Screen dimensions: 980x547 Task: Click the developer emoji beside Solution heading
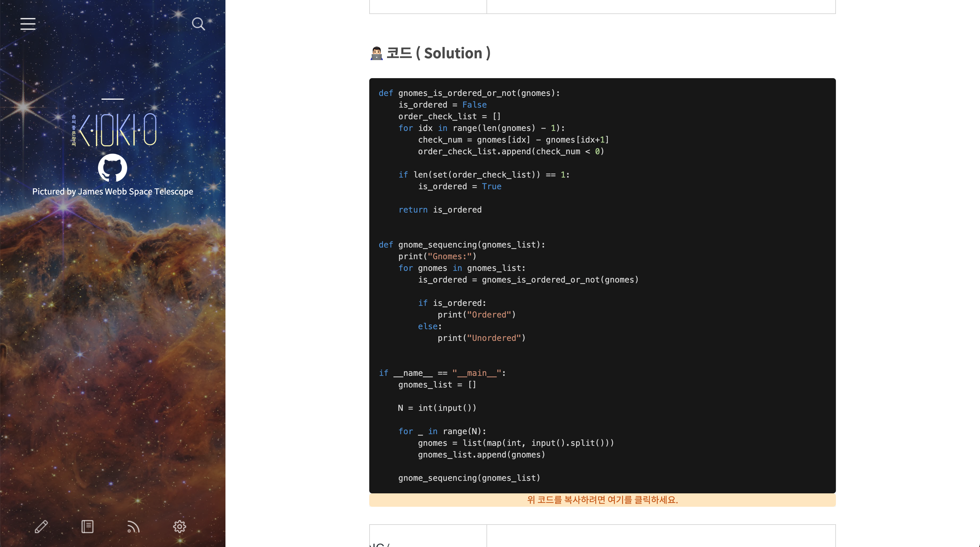click(x=376, y=53)
